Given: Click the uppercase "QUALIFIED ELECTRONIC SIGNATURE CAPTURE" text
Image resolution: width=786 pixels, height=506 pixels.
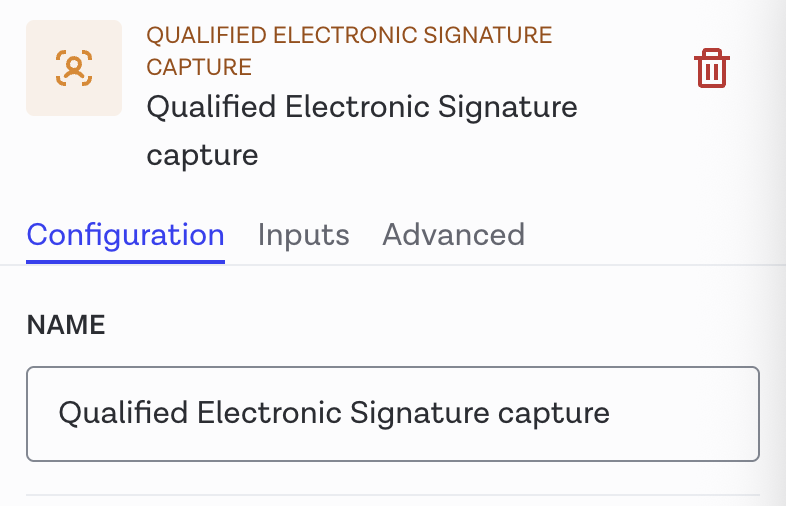Looking at the screenshot, I should tap(349, 51).
